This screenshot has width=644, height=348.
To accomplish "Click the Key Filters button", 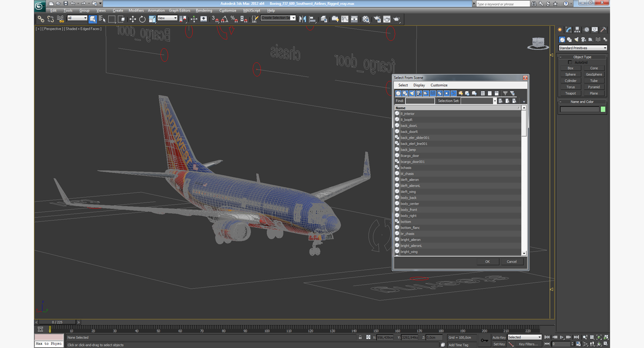I will coord(528,344).
